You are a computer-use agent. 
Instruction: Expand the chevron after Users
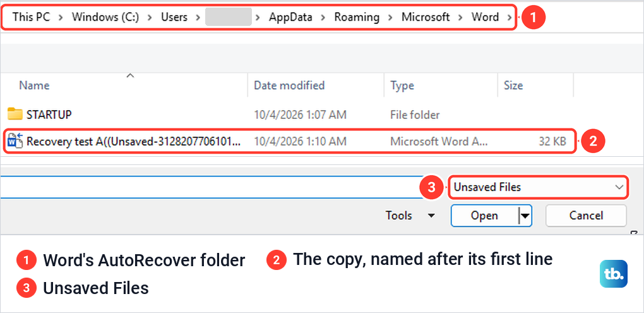pyautogui.click(x=198, y=17)
